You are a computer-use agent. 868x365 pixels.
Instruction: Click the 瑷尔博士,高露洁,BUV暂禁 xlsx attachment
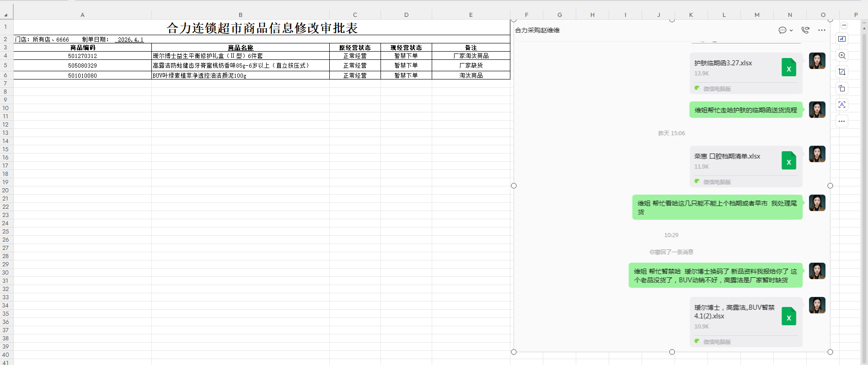pyautogui.click(x=745, y=316)
